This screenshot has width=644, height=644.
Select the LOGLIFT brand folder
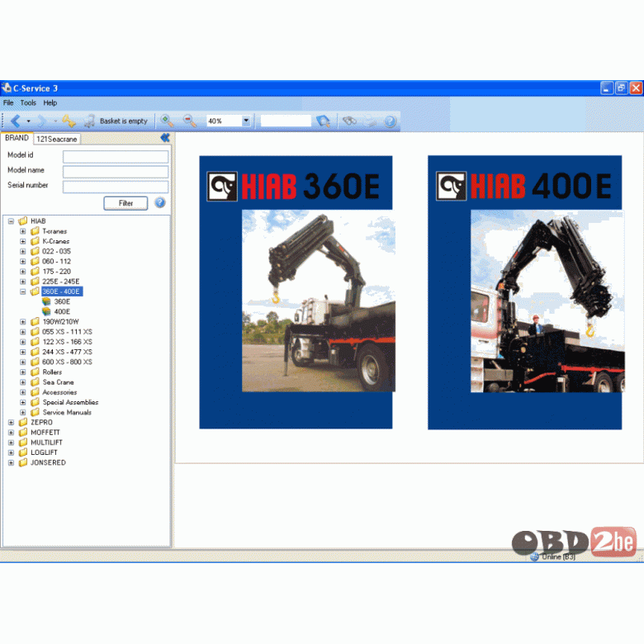[x=44, y=452]
